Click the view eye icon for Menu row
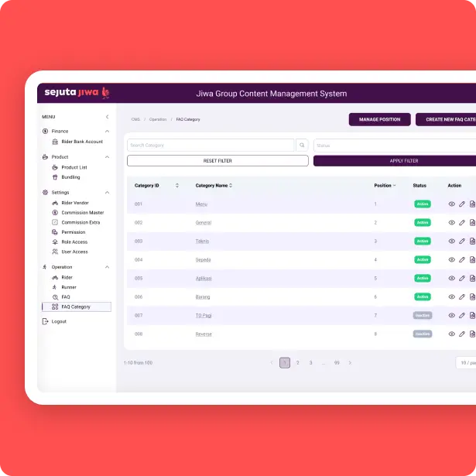 (452, 204)
